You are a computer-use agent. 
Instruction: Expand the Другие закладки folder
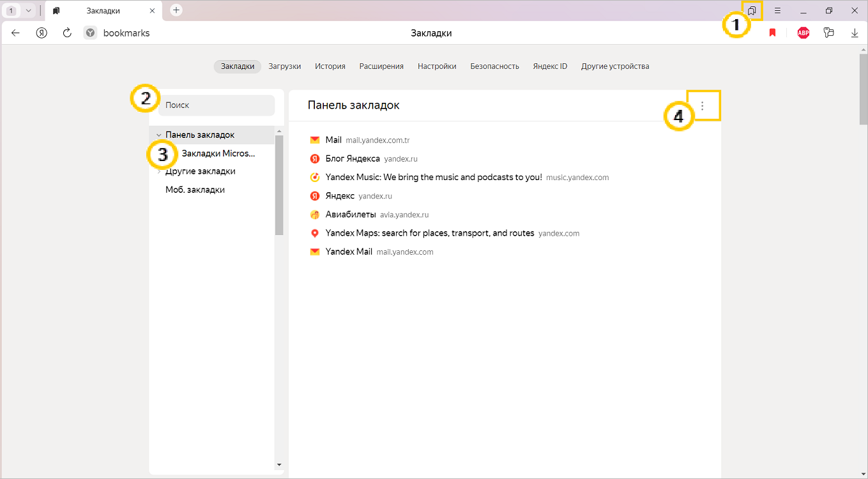click(158, 172)
